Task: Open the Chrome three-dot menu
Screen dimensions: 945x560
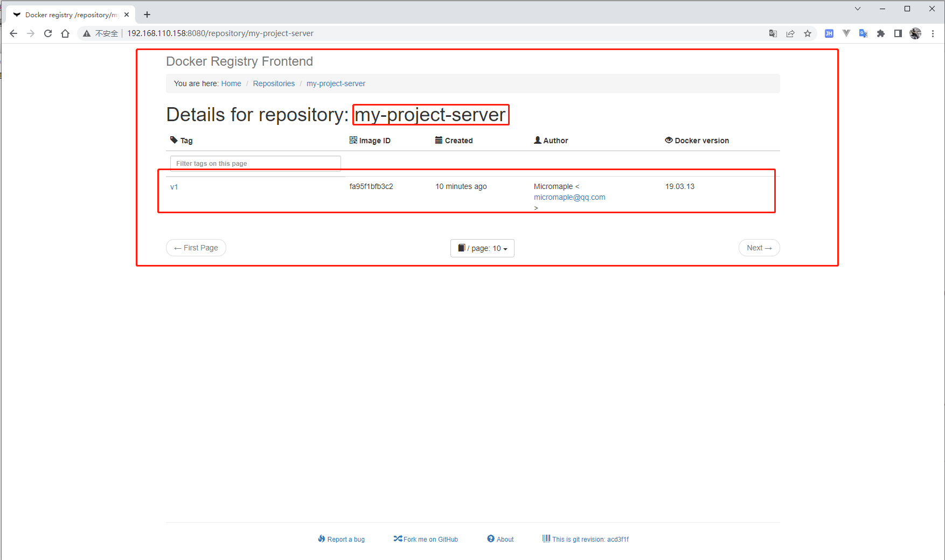Action: point(933,33)
